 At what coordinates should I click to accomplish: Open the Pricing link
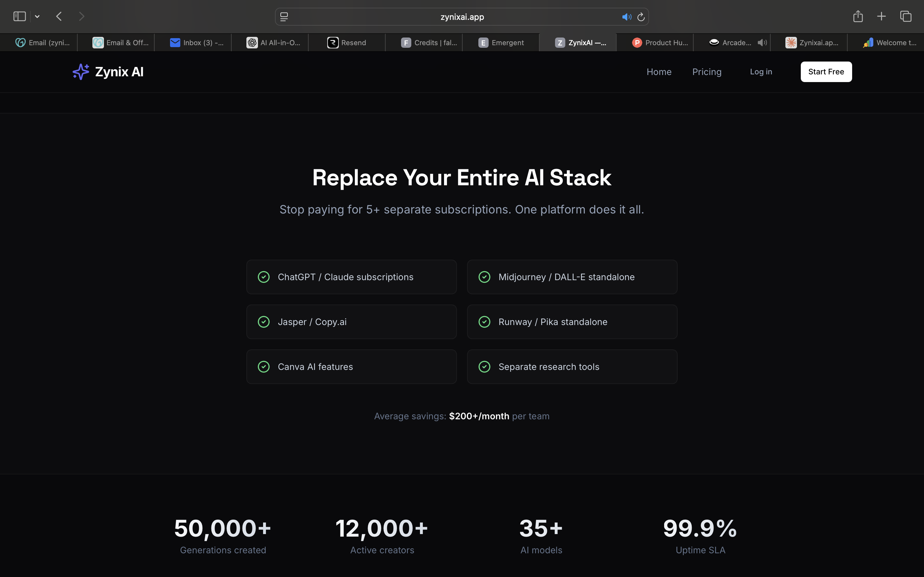pos(707,72)
